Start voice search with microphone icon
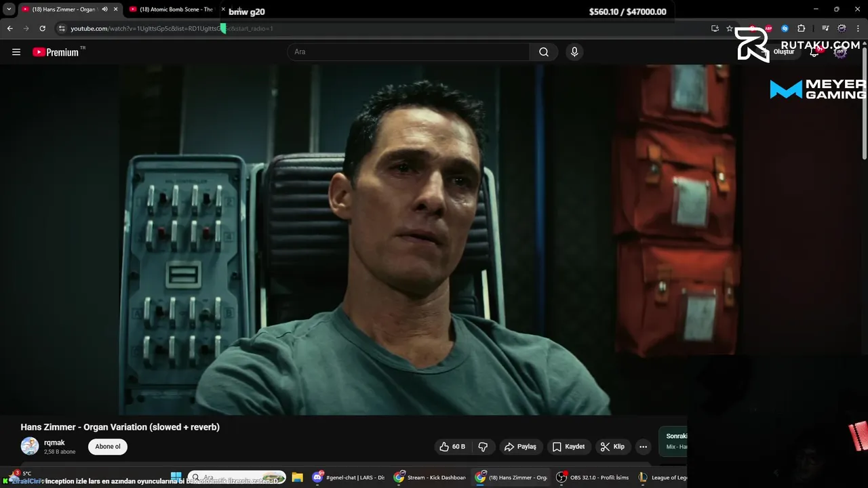Screen dimensions: 868x488 point(574,52)
